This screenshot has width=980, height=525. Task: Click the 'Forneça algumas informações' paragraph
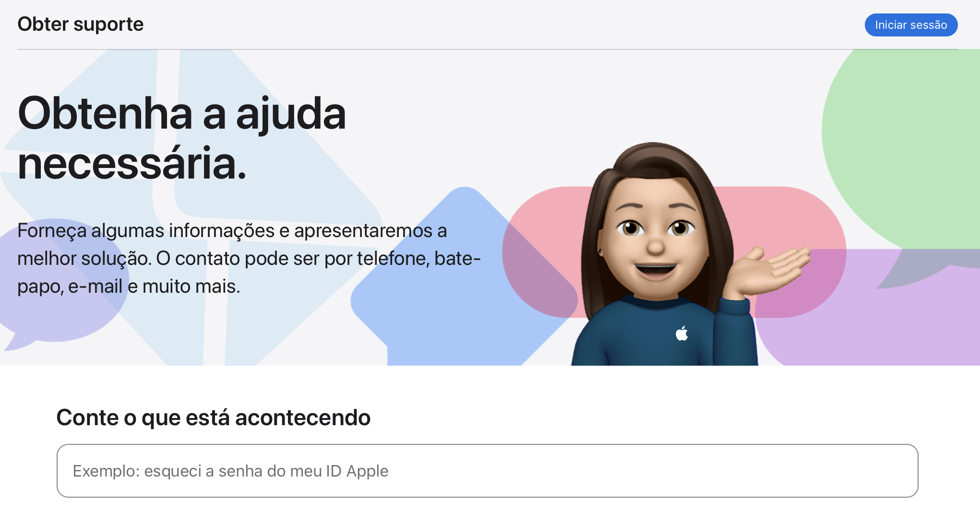tap(249, 258)
